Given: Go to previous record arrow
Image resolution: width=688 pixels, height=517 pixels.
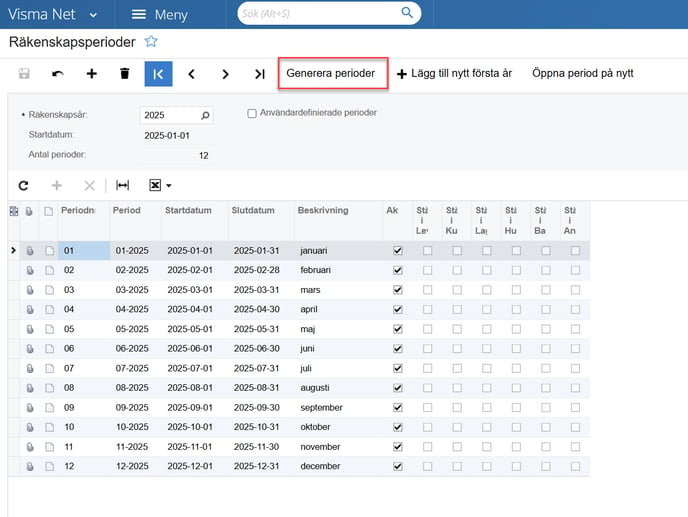Looking at the screenshot, I should [x=192, y=74].
